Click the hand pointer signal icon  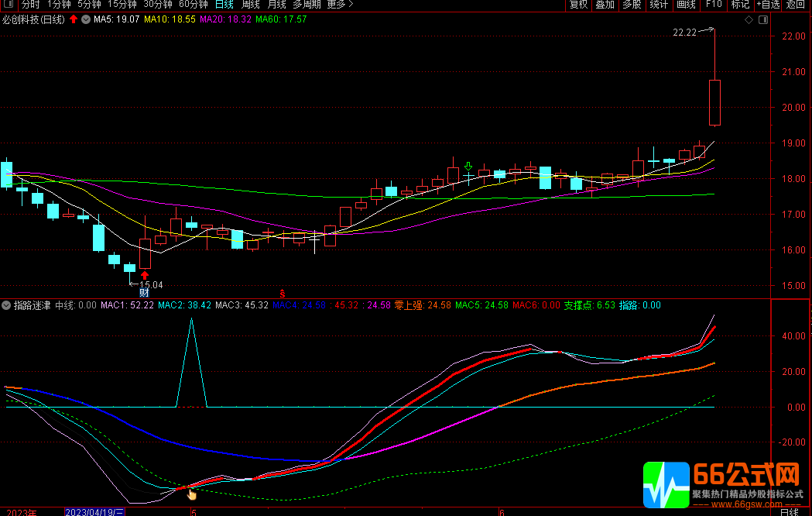192,494
